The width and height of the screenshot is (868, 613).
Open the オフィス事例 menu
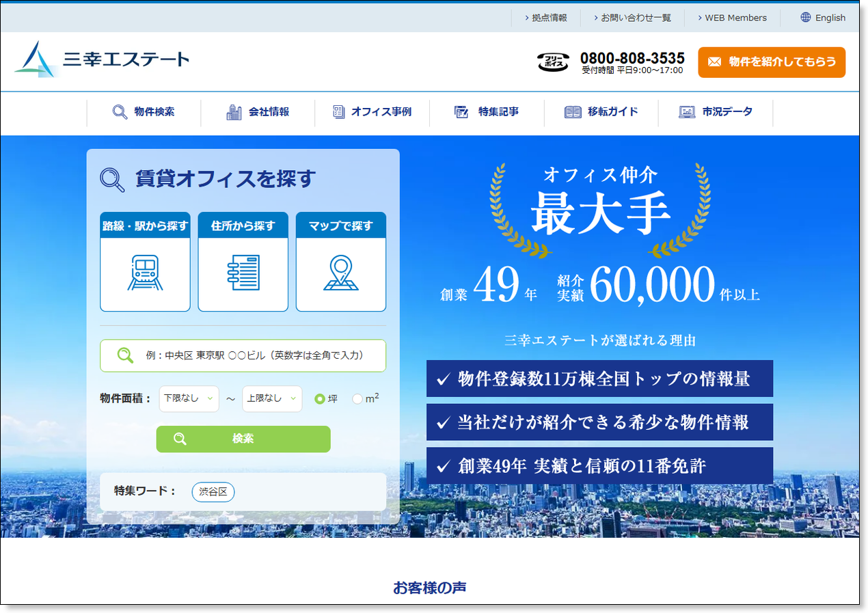(372, 112)
